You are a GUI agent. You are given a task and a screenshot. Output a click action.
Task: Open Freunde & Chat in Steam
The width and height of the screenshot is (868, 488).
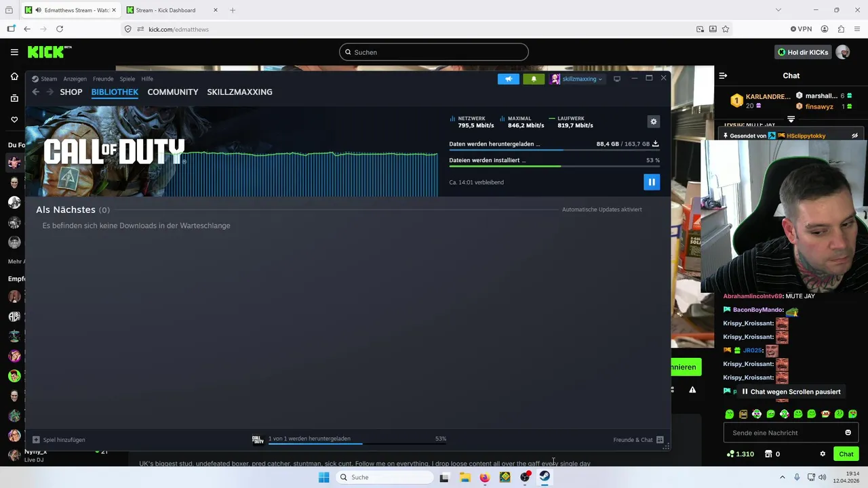[638, 440]
